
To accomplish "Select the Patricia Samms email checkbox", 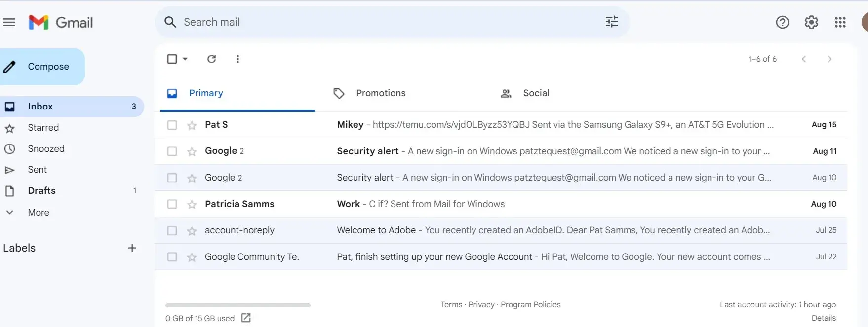I will click(x=172, y=204).
